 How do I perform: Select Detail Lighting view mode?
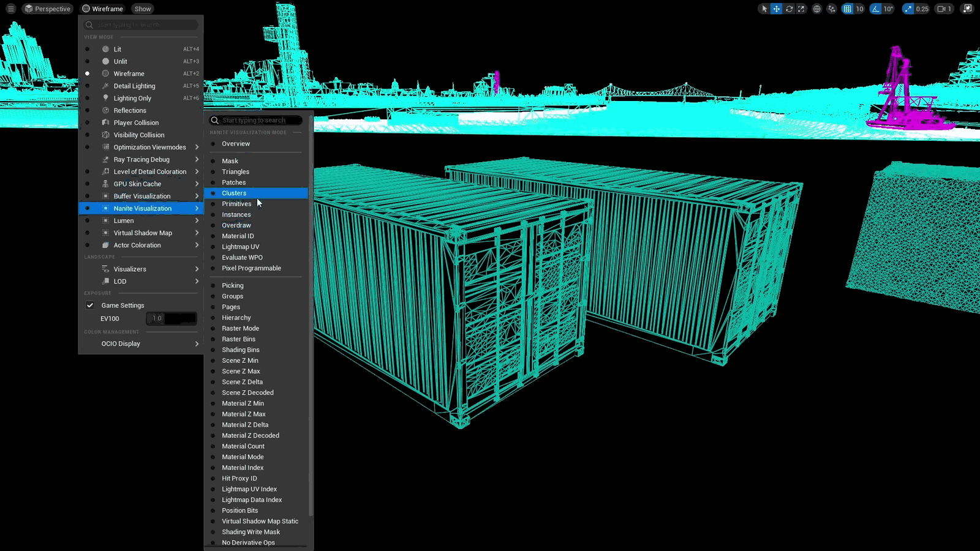141,86
